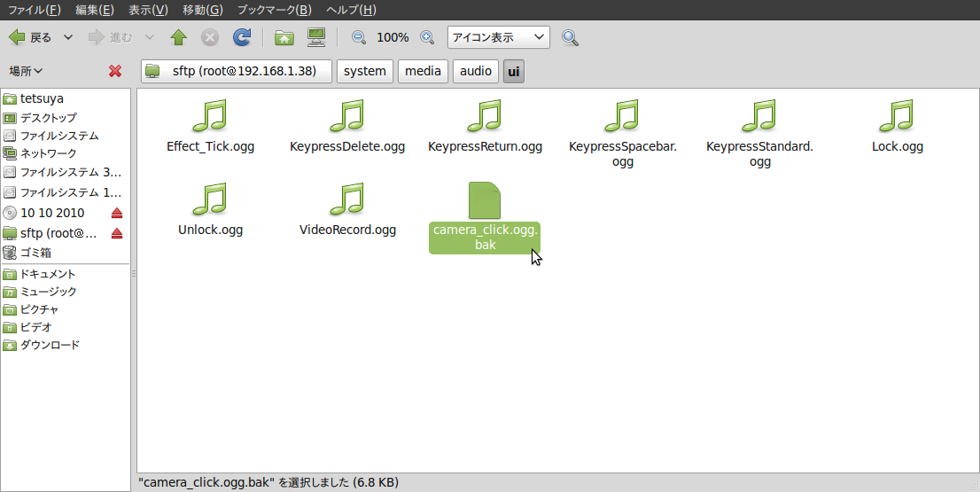The width and height of the screenshot is (980, 492).
Task: Select the KeypressSpacebar.ogg file icon
Action: (623, 115)
